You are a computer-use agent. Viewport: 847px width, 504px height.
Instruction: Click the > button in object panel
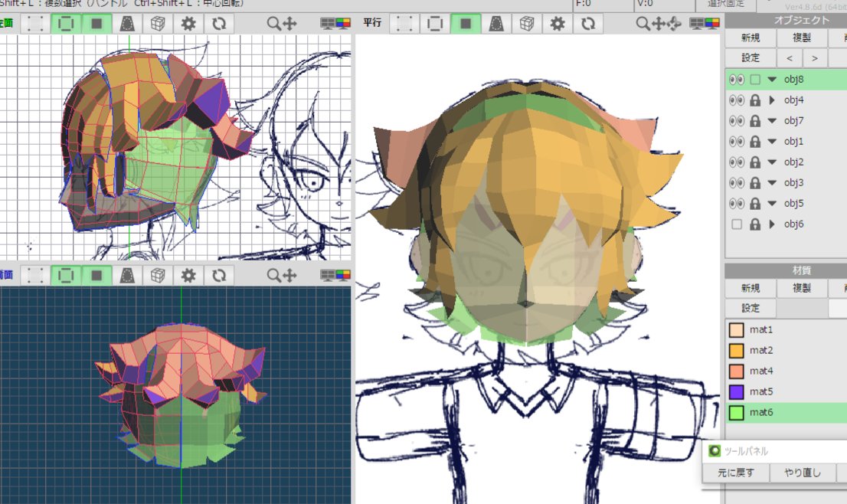click(x=815, y=57)
